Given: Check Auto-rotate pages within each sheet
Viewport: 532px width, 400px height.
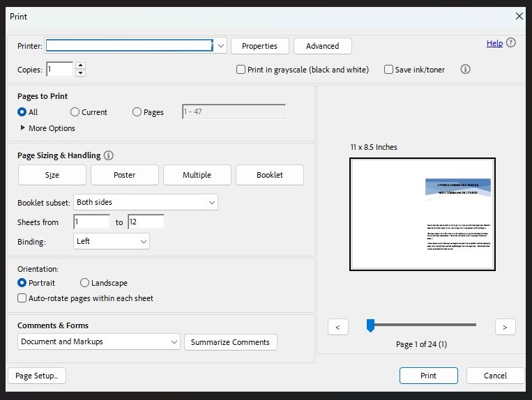Looking at the screenshot, I should (22, 298).
